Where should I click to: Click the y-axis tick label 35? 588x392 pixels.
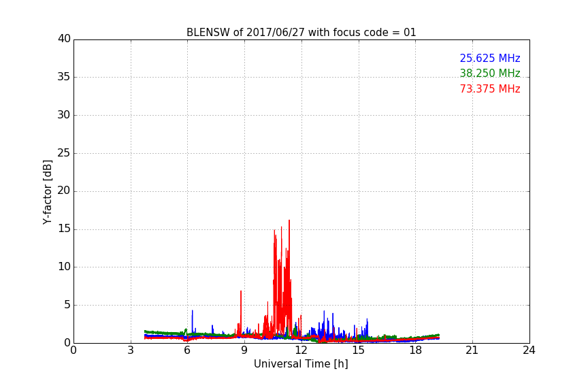pyautogui.click(x=64, y=77)
